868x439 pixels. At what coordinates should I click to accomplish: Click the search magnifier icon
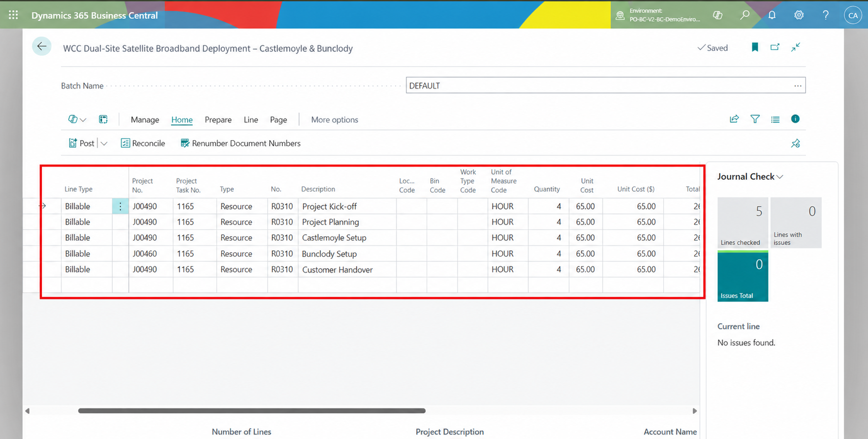745,15
